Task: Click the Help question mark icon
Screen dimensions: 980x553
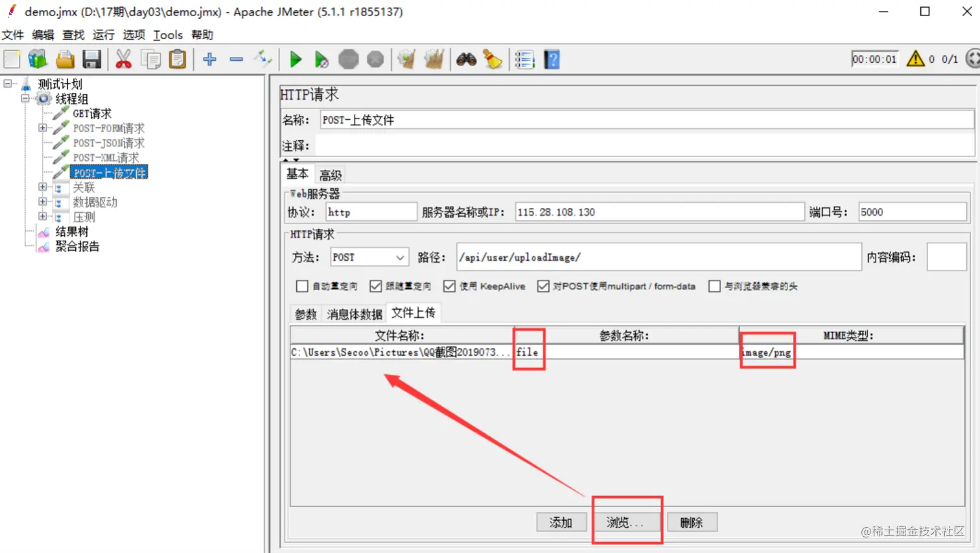Action: point(552,60)
